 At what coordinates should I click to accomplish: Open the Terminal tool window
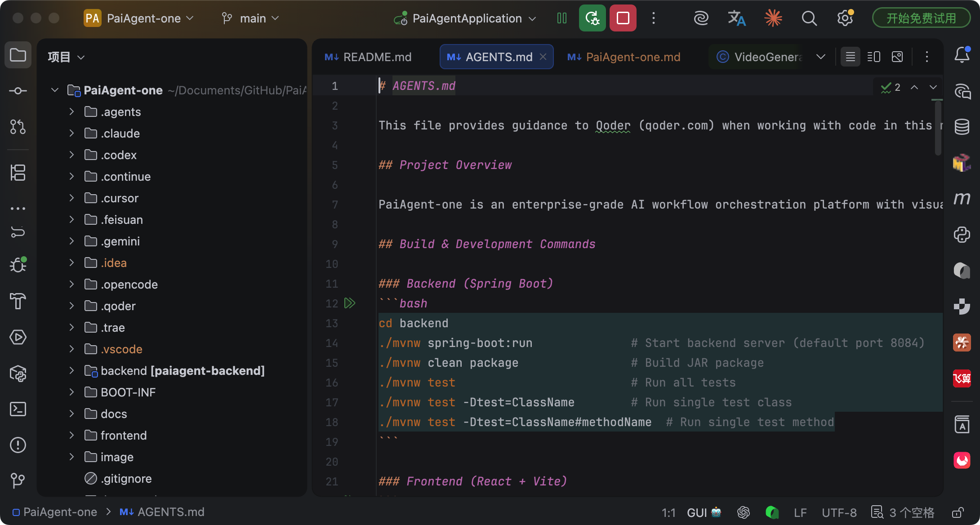tap(18, 409)
